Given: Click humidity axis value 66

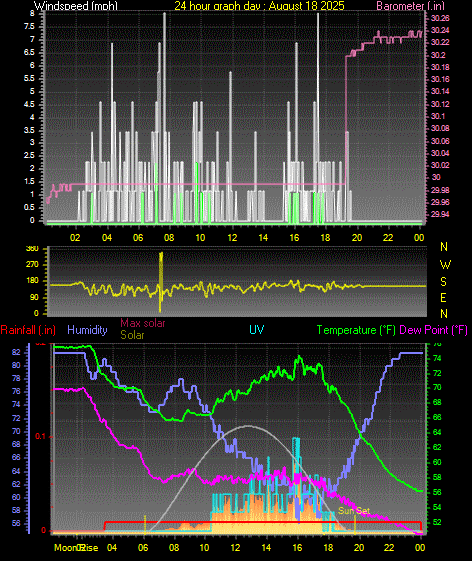Looking at the screenshot, I should tap(16, 458).
